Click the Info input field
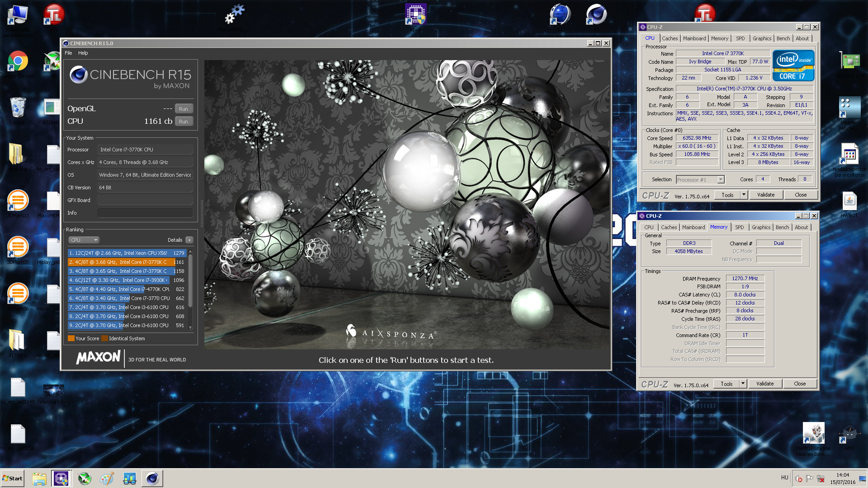The height and width of the screenshot is (488, 868). click(x=145, y=213)
